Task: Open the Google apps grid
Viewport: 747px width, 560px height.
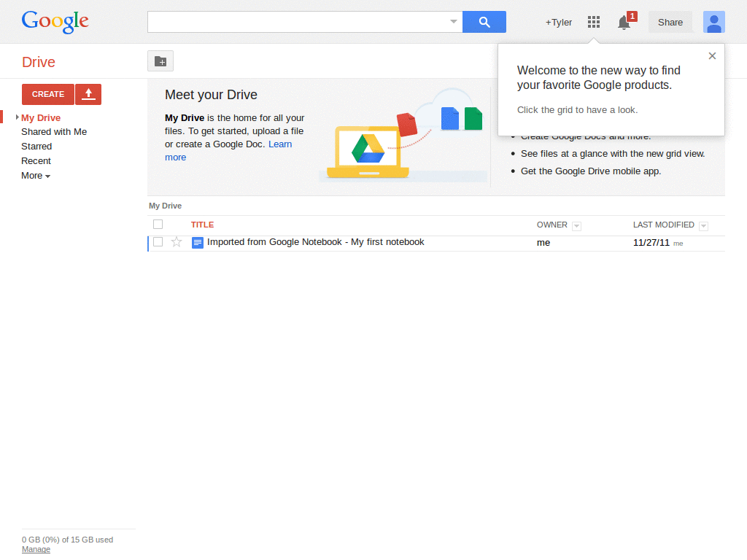Action: pos(593,22)
